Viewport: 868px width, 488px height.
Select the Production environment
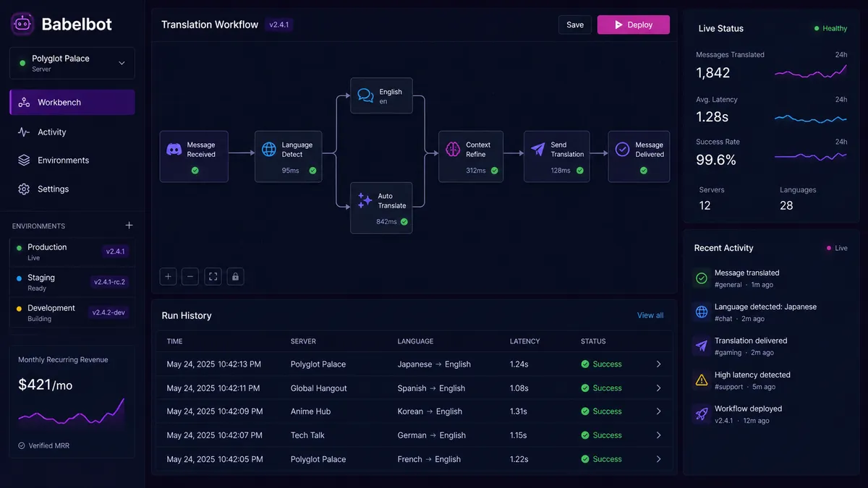click(72, 252)
